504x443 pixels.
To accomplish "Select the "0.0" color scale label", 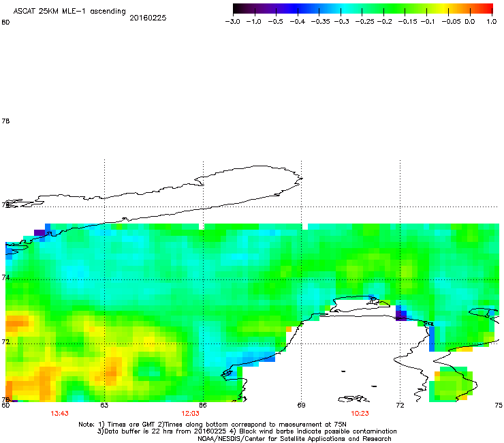I will [x=470, y=22].
